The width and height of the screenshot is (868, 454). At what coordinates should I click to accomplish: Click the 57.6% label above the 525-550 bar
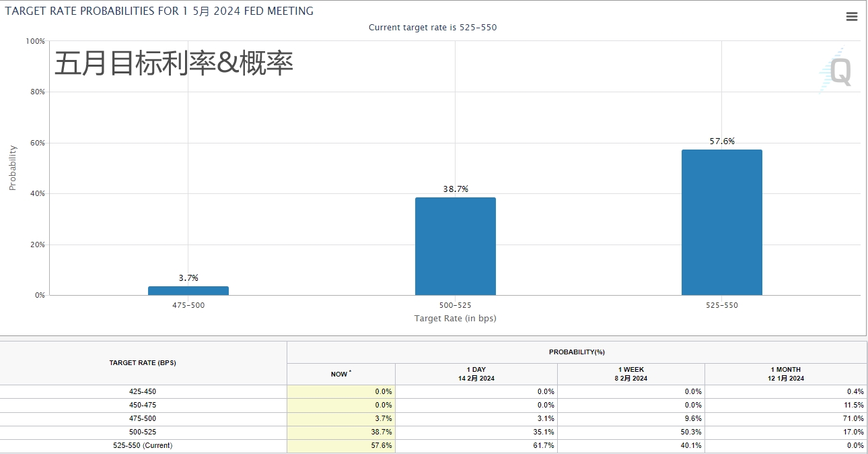click(722, 141)
